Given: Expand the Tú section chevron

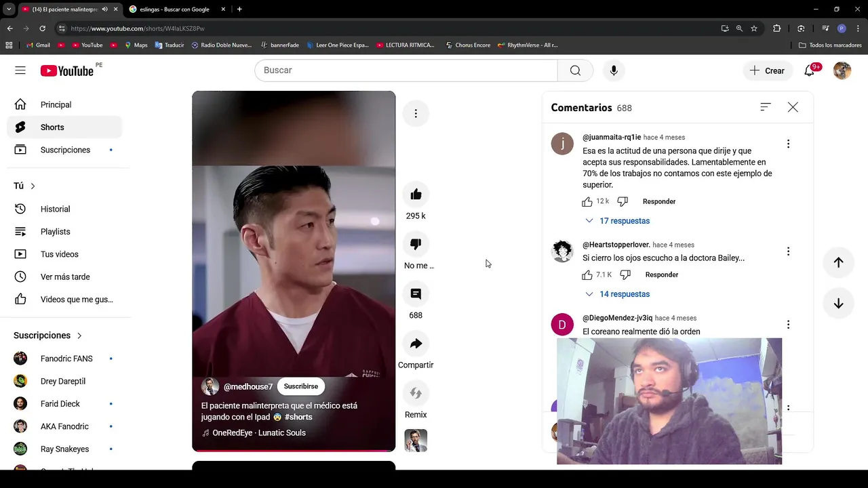Looking at the screenshot, I should pyautogui.click(x=33, y=186).
